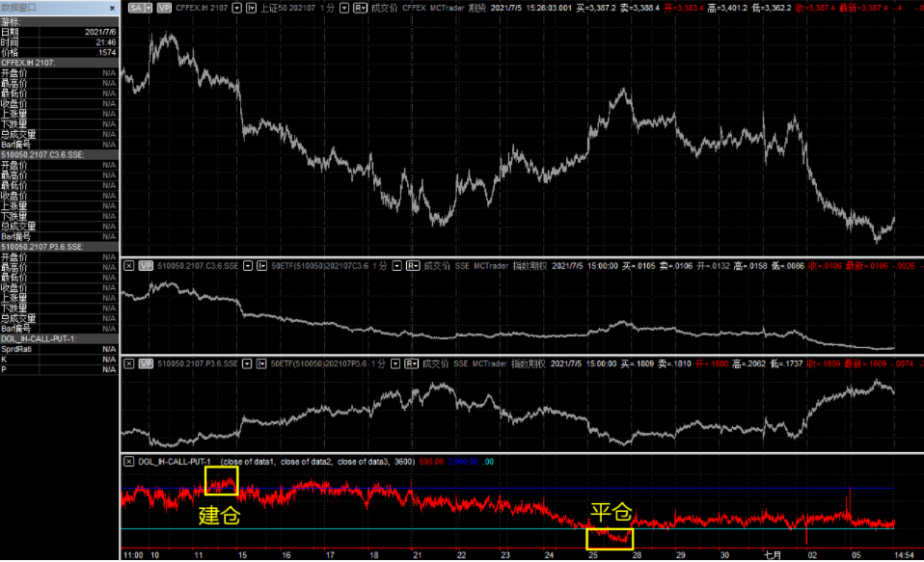Click the SA button in the top chart header
Viewport: 924px width, 562px height.
tap(136, 9)
